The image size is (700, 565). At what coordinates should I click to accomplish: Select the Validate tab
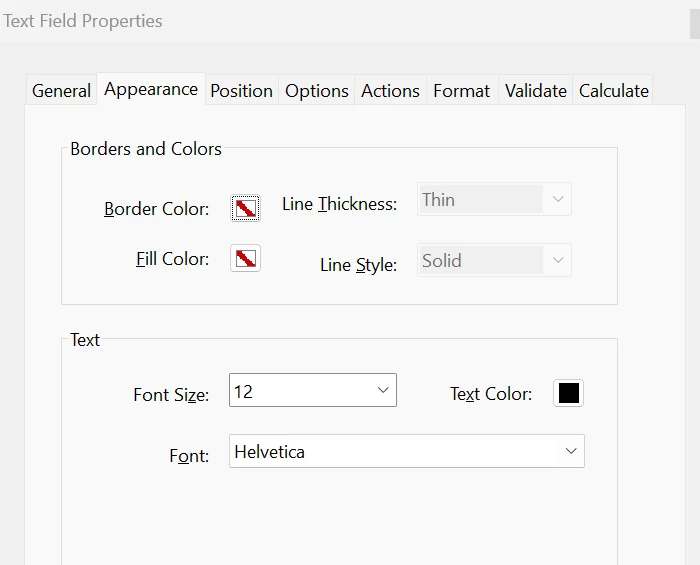pos(536,91)
